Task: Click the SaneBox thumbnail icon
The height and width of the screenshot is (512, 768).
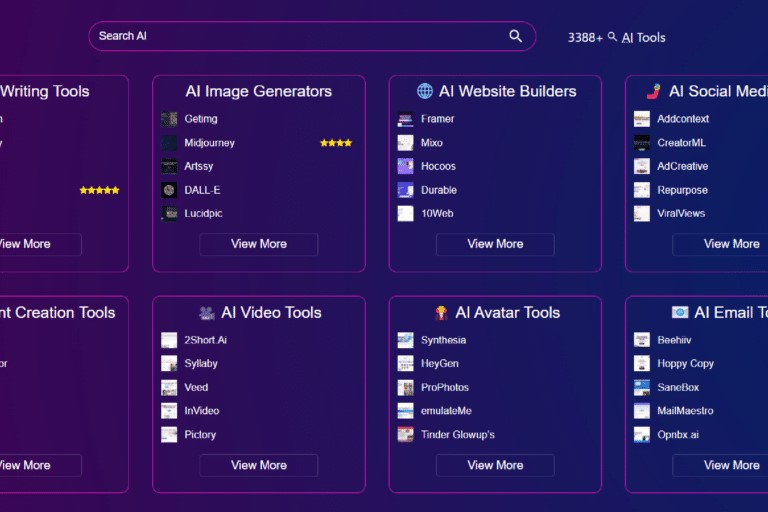Action: coord(642,387)
